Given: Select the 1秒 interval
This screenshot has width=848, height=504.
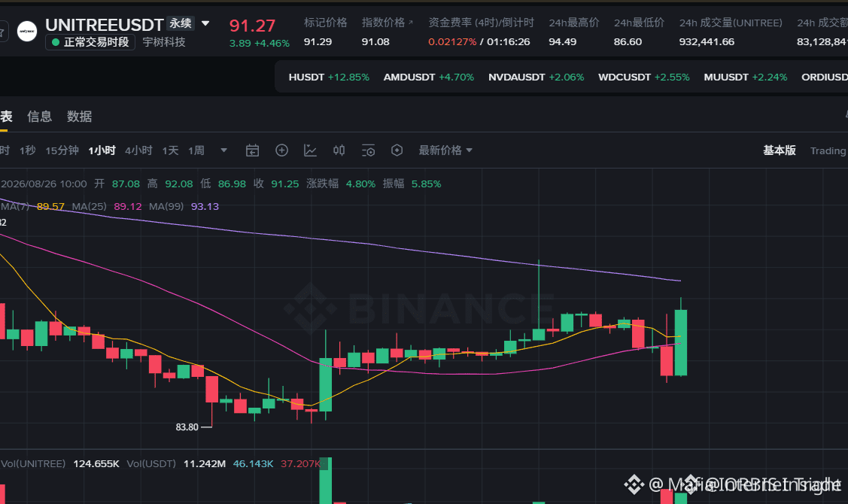Looking at the screenshot, I should (28, 150).
